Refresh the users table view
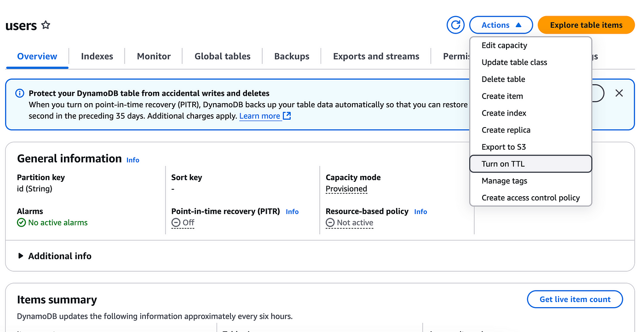Screen dimensions: 644x332 tap(455, 25)
